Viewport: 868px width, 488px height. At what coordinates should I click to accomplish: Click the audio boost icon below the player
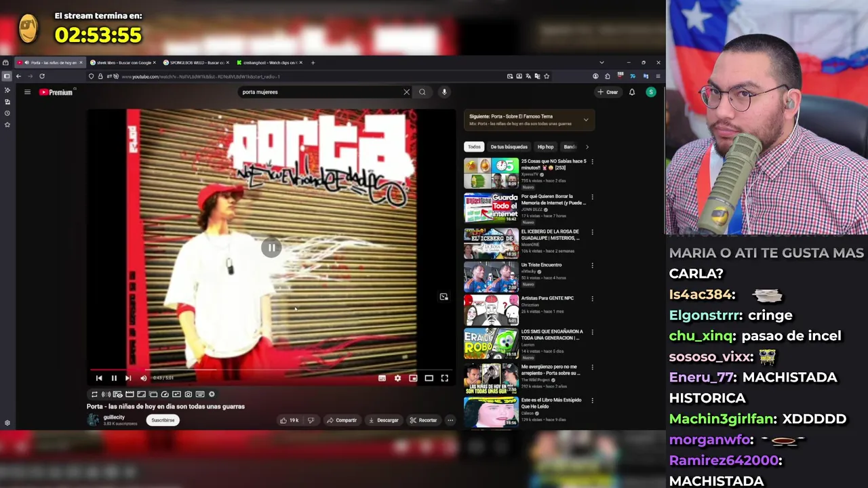[x=106, y=394]
